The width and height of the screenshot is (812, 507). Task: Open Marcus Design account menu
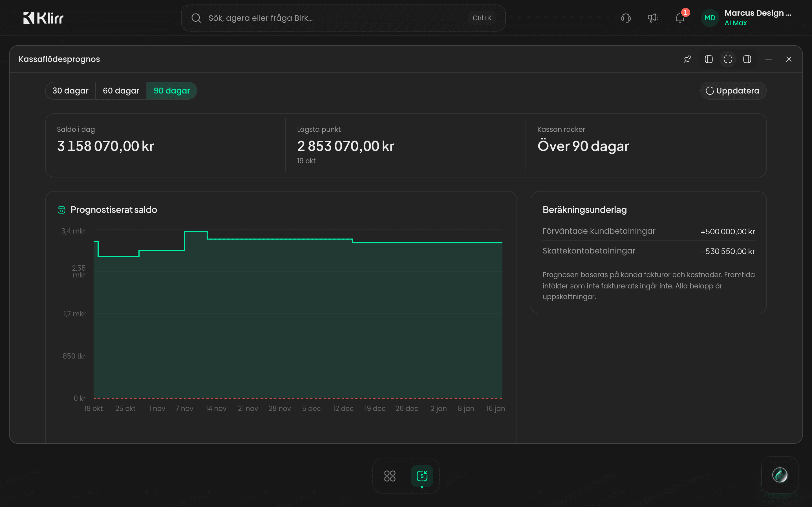click(x=758, y=18)
